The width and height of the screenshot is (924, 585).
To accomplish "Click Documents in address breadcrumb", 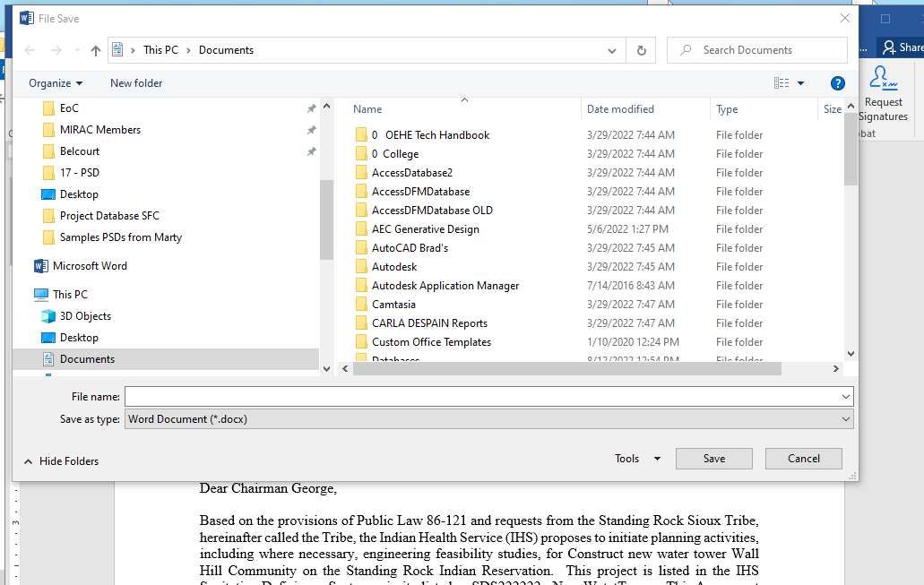I will pos(226,51).
